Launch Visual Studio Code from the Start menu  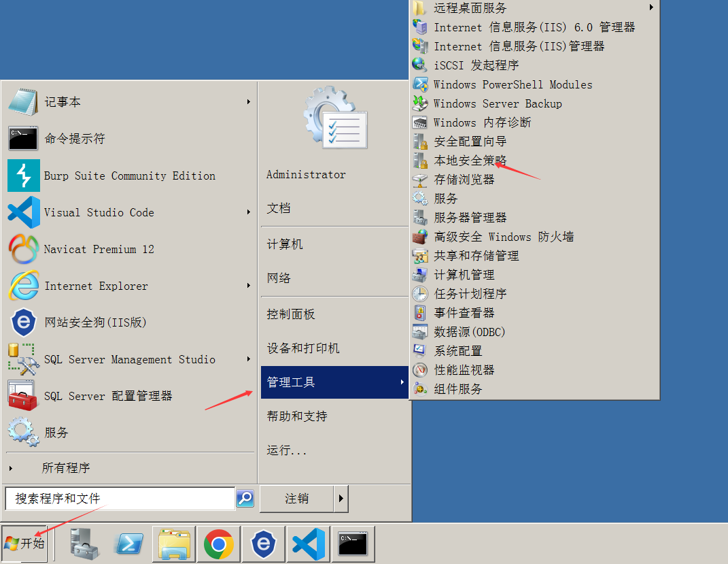pyautogui.click(x=129, y=212)
